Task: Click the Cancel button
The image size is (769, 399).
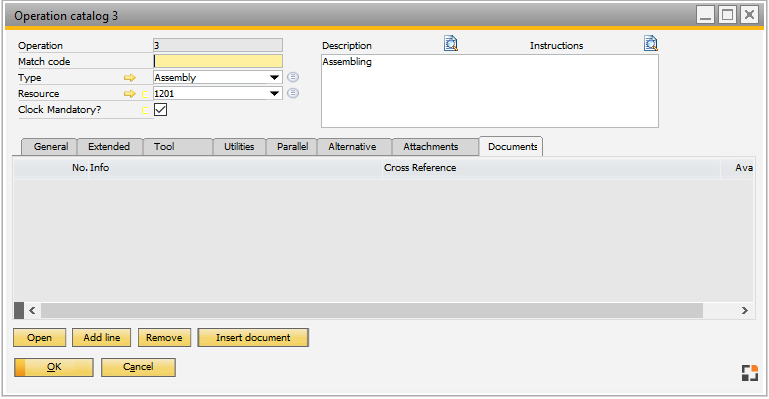Action: [x=138, y=367]
